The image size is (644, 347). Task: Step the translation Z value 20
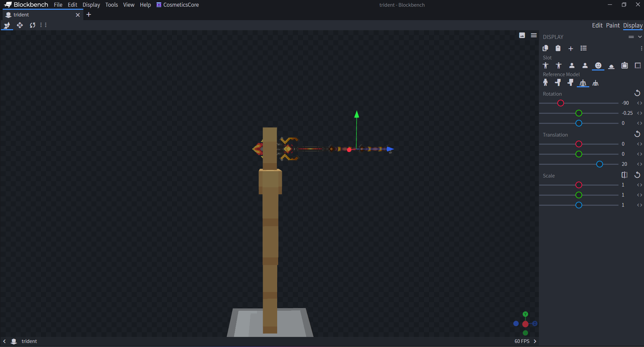click(x=640, y=164)
